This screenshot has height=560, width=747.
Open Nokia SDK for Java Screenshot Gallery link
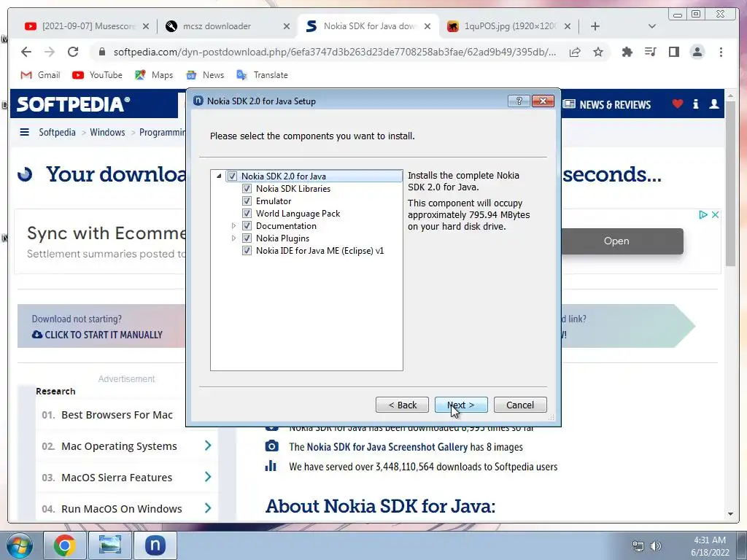[387, 447]
